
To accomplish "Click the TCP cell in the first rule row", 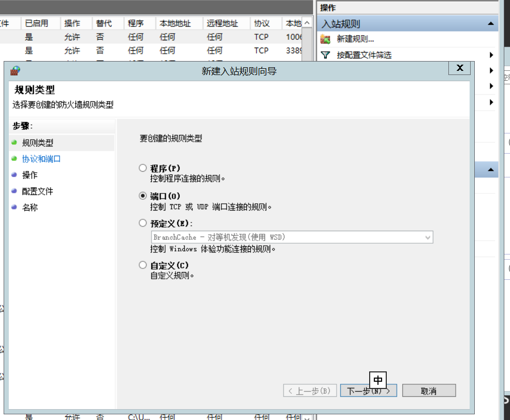I will click(x=261, y=37).
